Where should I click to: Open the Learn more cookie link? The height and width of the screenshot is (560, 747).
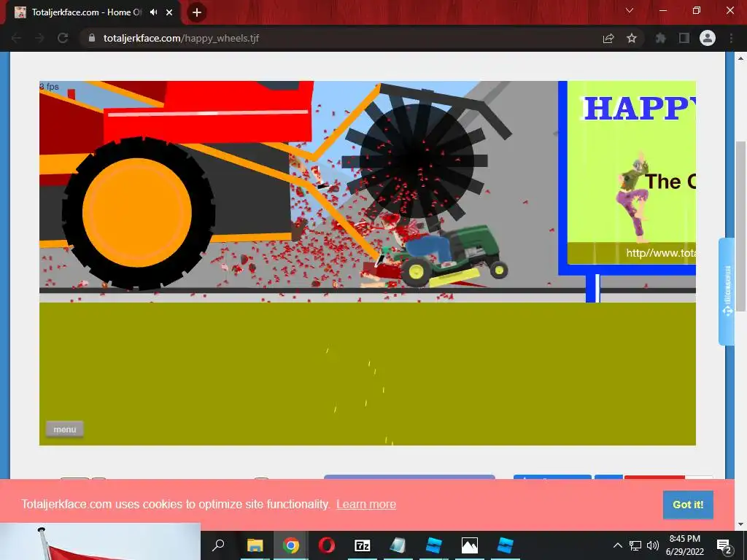[366, 505]
